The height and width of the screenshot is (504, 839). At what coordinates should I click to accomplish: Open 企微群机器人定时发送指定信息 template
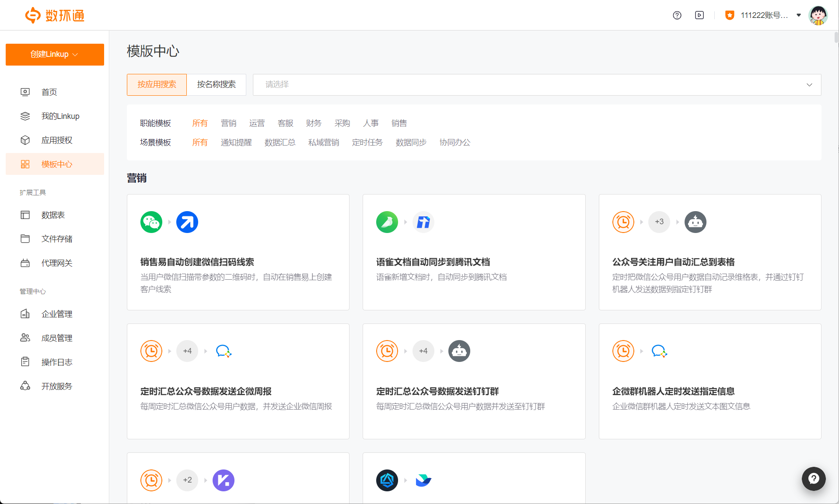click(x=710, y=381)
